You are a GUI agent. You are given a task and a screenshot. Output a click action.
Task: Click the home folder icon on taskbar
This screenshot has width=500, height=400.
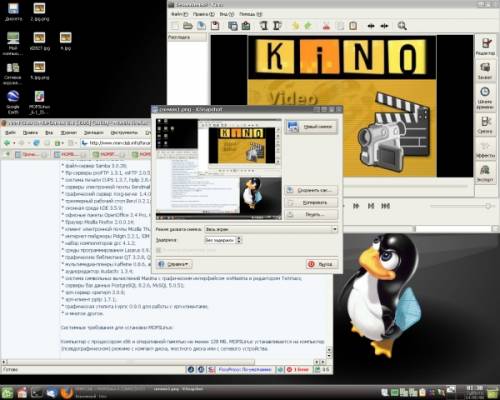(x=22, y=393)
